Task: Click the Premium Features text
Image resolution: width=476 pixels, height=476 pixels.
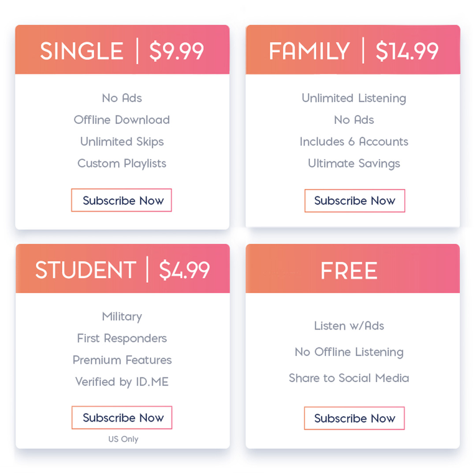Action: tap(122, 360)
